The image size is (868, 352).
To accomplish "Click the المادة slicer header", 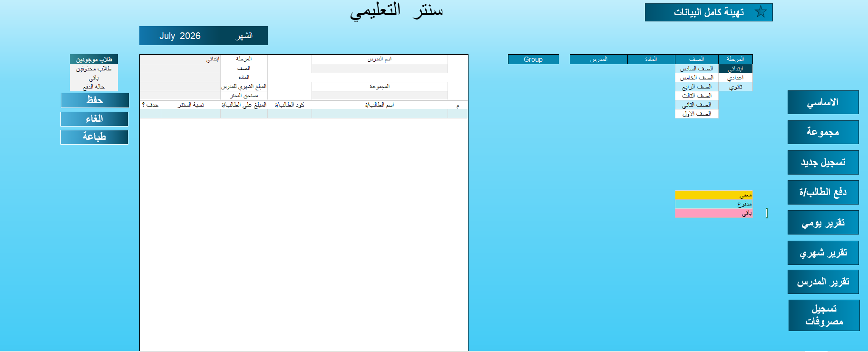I will (651, 59).
